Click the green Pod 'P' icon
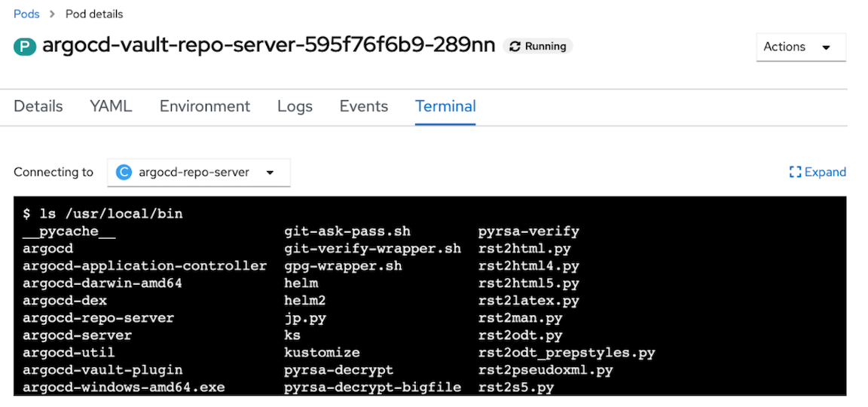 (24, 47)
